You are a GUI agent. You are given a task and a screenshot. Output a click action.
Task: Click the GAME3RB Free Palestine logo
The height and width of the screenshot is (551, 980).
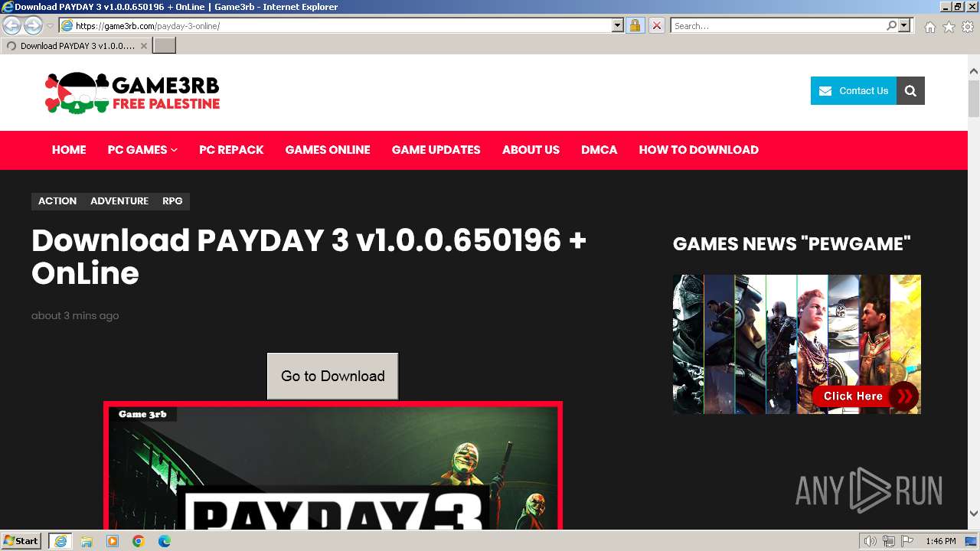[x=132, y=93]
